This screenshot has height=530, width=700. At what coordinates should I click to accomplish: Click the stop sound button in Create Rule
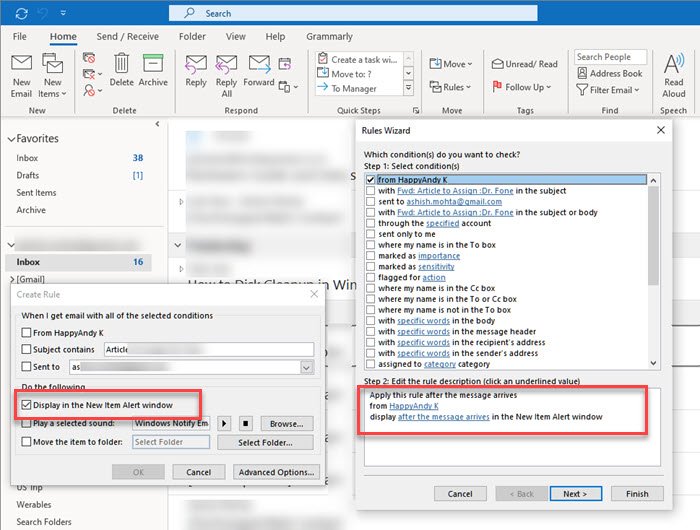[x=246, y=423]
